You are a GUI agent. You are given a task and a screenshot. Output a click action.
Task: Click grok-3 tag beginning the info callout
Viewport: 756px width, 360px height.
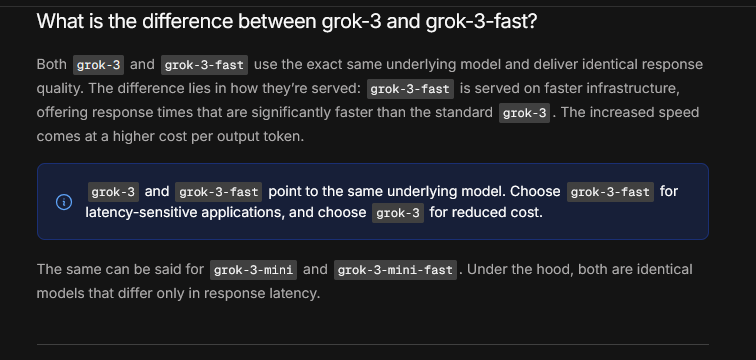click(x=113, y=192)
